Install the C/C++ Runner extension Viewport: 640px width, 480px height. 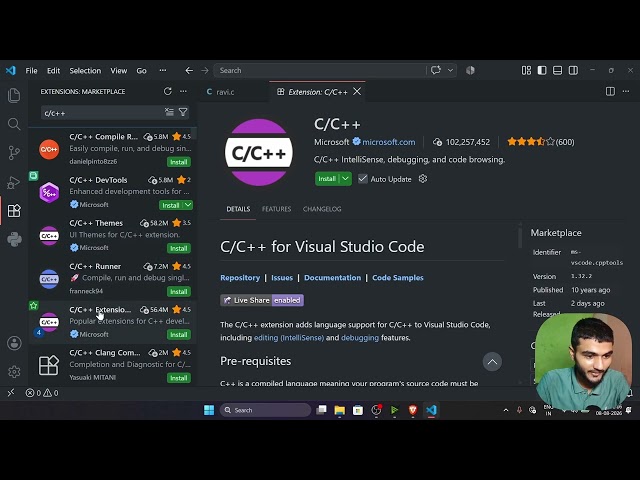[179, 291]
